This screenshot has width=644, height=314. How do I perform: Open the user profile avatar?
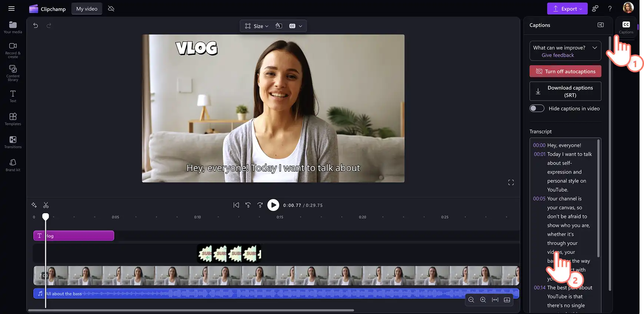click(x=628, y=8)
